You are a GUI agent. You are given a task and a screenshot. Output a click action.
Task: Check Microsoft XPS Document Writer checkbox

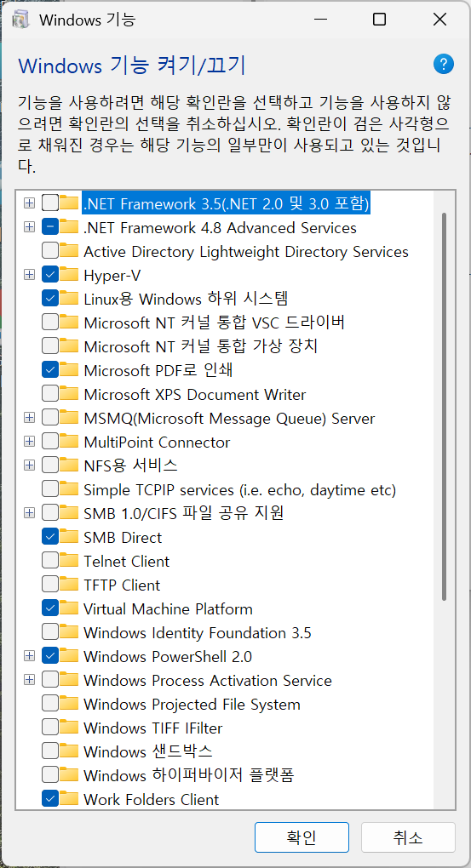[x=50, y=394]
